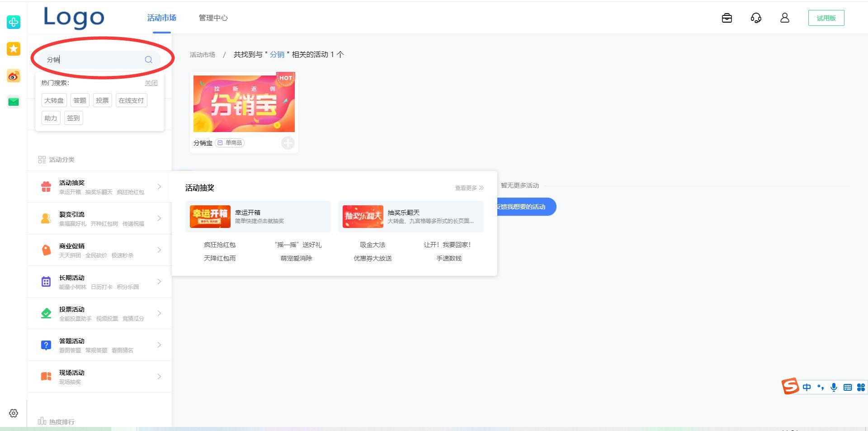Image resolution: width=868 pixels, height=431 pixels.
Task: Click the 活动市场 breadcrumb link
Action: (x=202, y=55)
